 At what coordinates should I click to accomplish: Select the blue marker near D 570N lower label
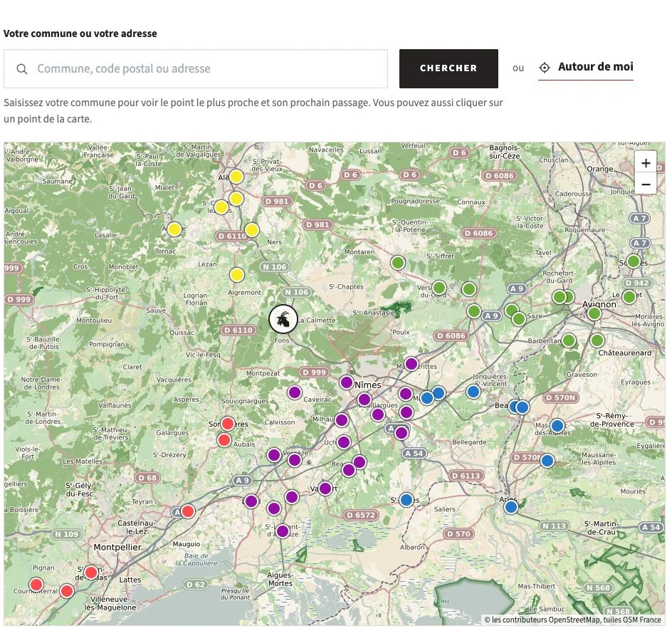(x=547, y=461)
